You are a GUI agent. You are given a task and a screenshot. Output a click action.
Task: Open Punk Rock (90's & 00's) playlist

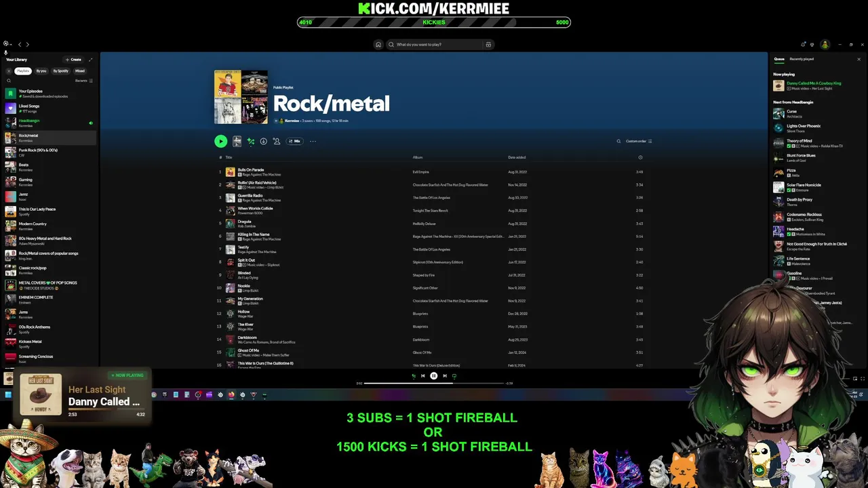click(49, 152)
